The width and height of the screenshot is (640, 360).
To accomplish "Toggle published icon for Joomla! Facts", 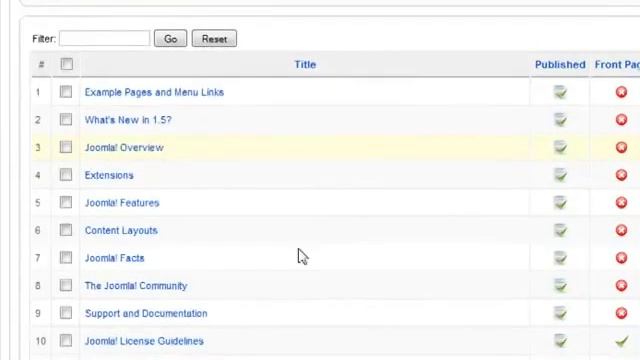I will 560,258.
